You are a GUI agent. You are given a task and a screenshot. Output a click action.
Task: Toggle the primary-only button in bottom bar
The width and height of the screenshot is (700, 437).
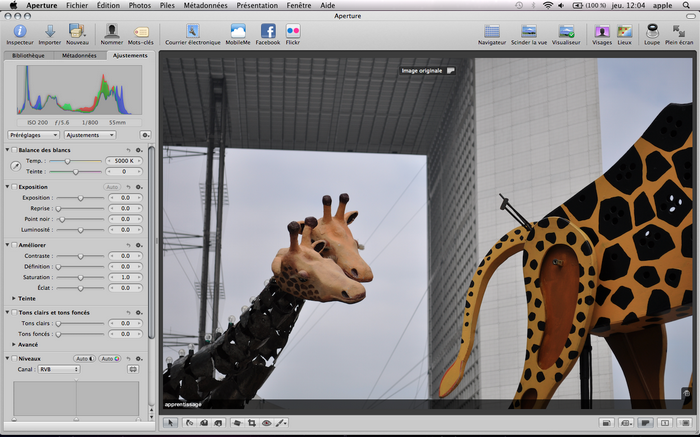point(665,423)
